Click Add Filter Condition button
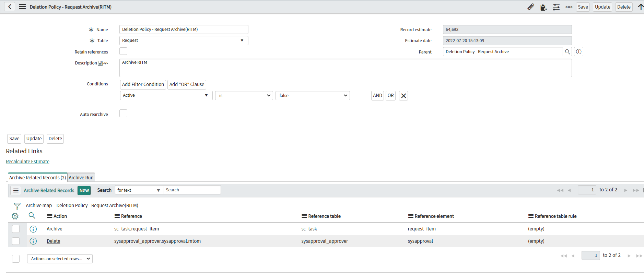 (143, 85)
